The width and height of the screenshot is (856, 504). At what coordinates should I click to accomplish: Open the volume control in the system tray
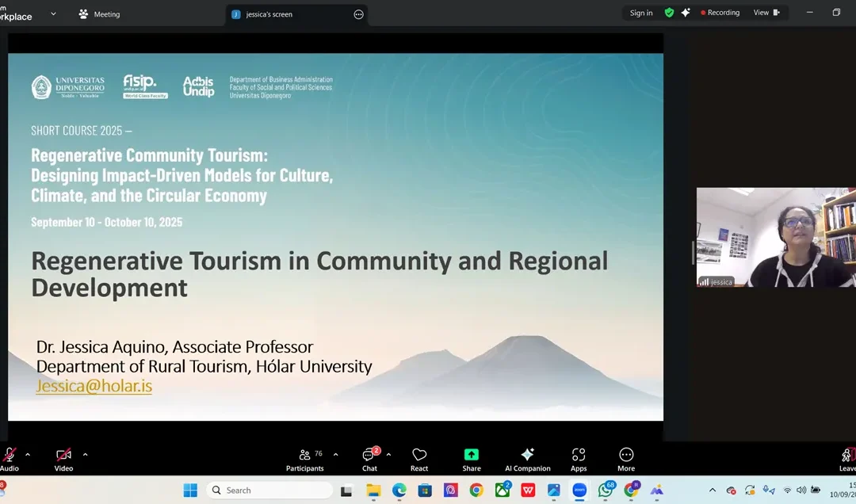pyautogui.click(x=801, y=490)
